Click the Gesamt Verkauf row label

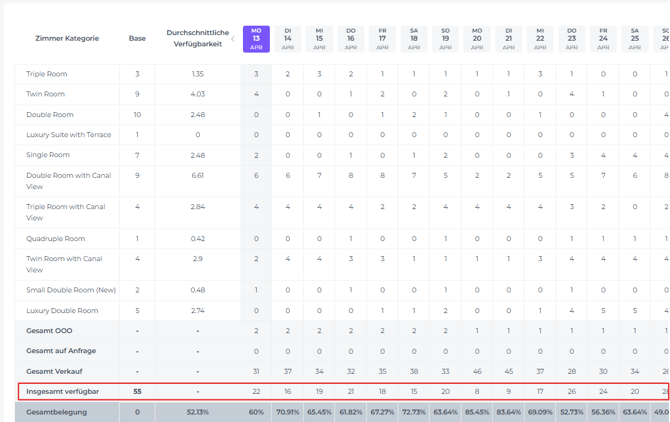54,371
